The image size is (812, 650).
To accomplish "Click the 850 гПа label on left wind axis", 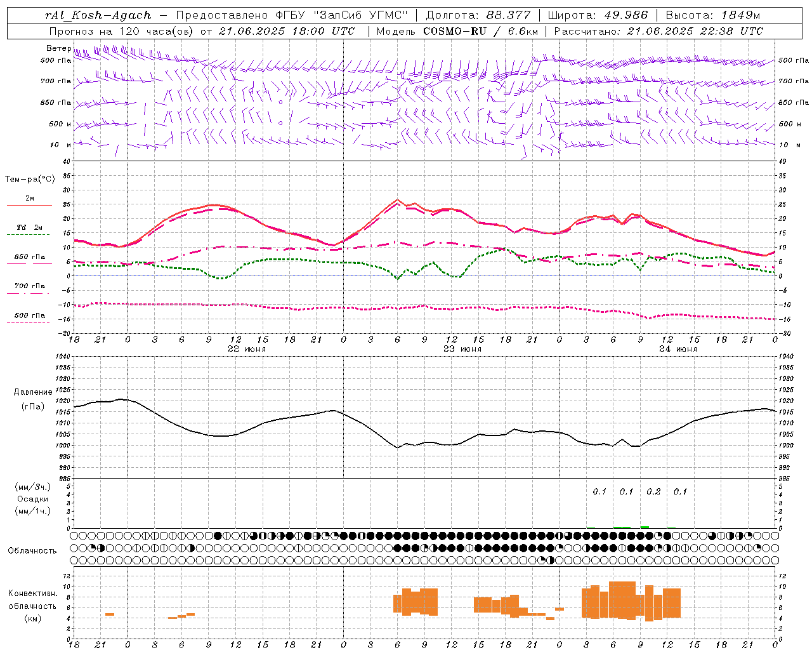I will 56,102.
